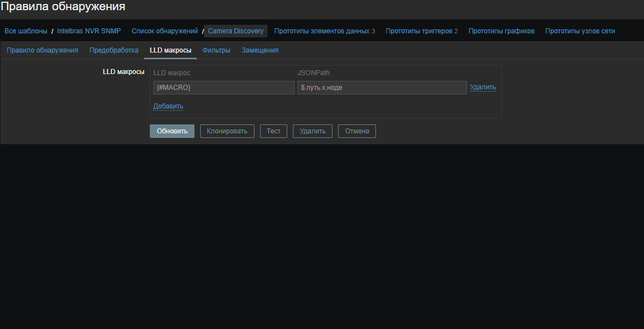Image resolution: width=644 pixels, height=329 pixels.
Task: Open Список обнаружений breadcrumb
Action: pos(165,31)
